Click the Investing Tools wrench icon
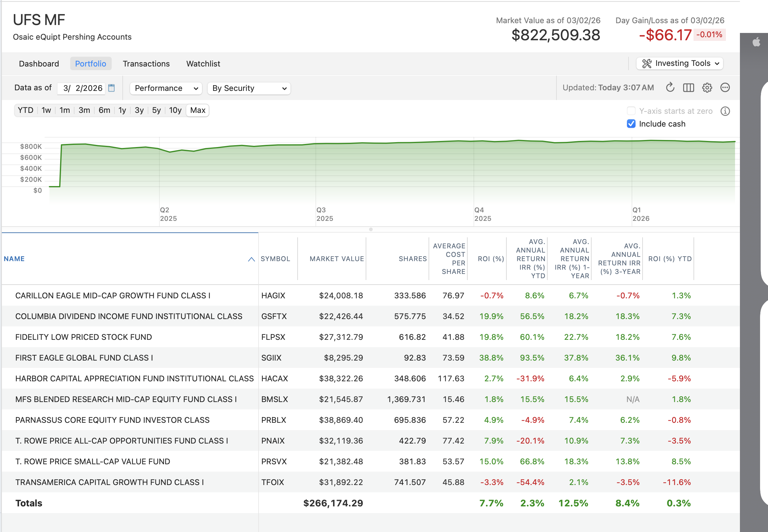The image size is (768, 532). [x=647, y=63]
